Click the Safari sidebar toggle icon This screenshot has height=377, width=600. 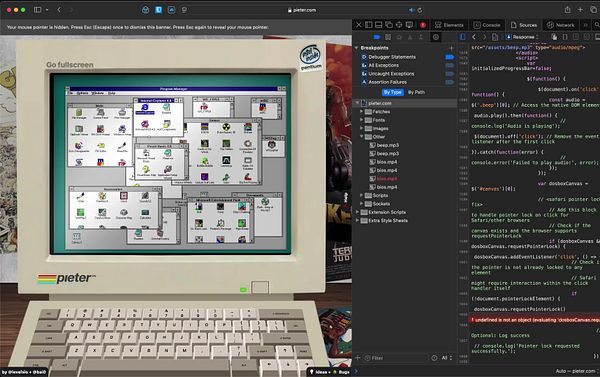point(38,10)
